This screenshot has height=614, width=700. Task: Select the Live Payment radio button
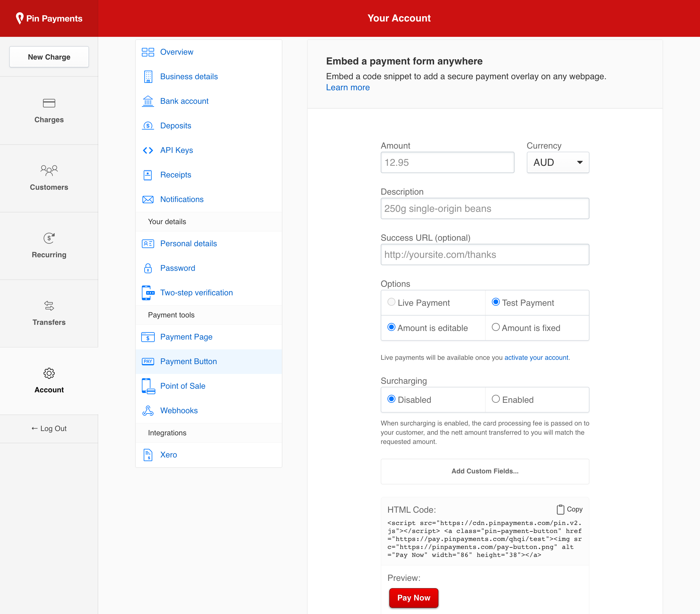tap(391, 302)
